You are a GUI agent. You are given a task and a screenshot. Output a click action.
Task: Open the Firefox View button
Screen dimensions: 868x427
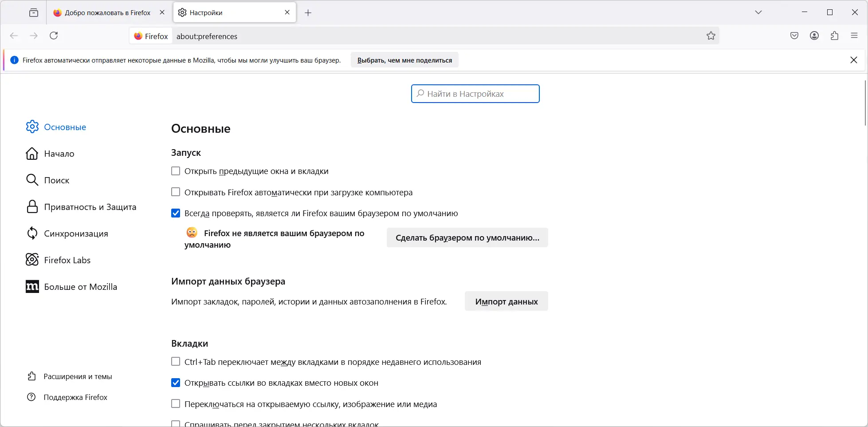34,13
